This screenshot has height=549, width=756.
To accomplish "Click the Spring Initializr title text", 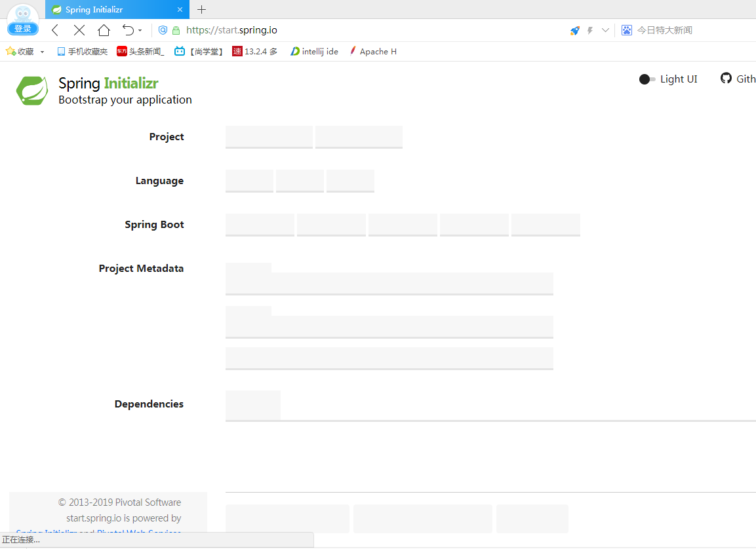I will pos(108,83).
